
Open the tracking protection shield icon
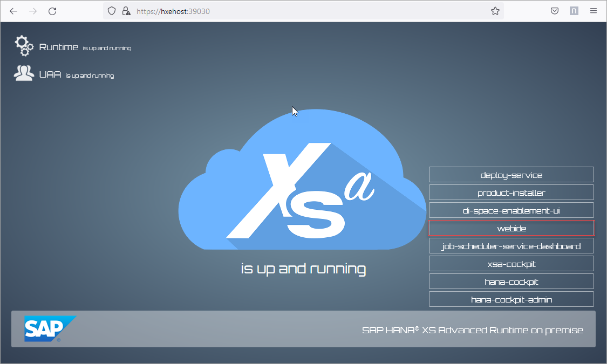112,11
